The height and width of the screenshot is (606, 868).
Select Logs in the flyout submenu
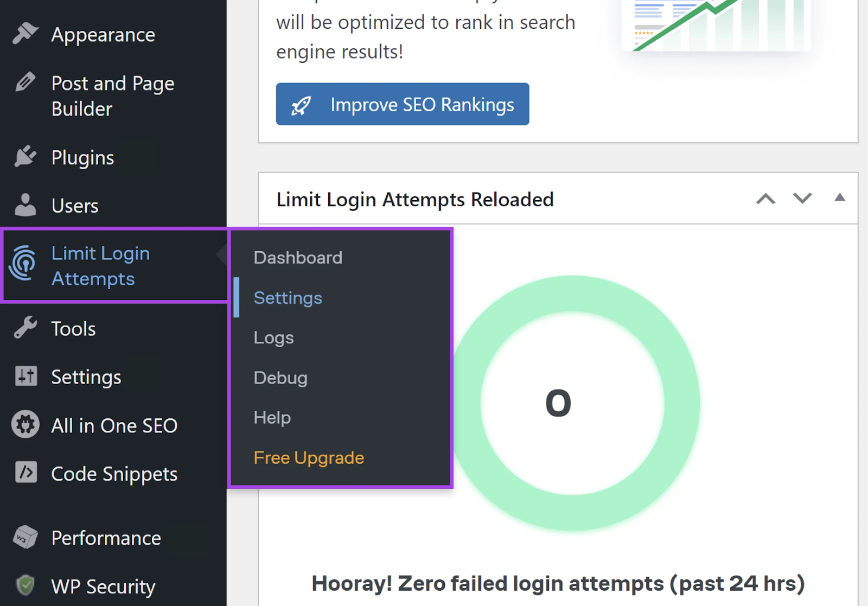pyautogui.click(x=273, y=337)
